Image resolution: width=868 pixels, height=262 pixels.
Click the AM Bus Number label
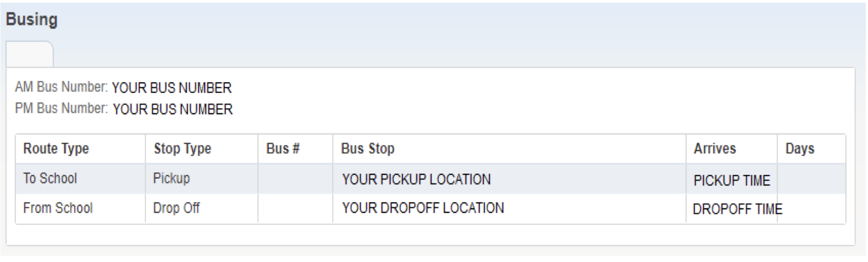pos(61,87)
